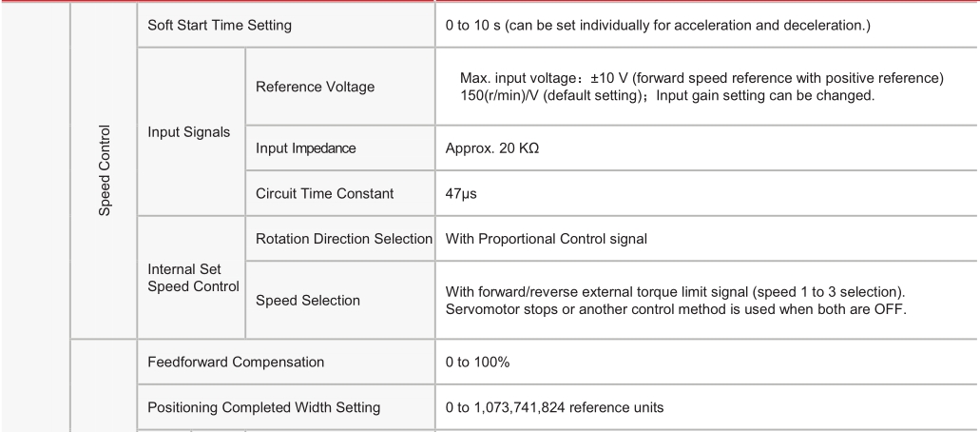Screen dimensions: 980x432
Task: Click the 0 to 10 s soft start value
Action: (x=658, y=26)
